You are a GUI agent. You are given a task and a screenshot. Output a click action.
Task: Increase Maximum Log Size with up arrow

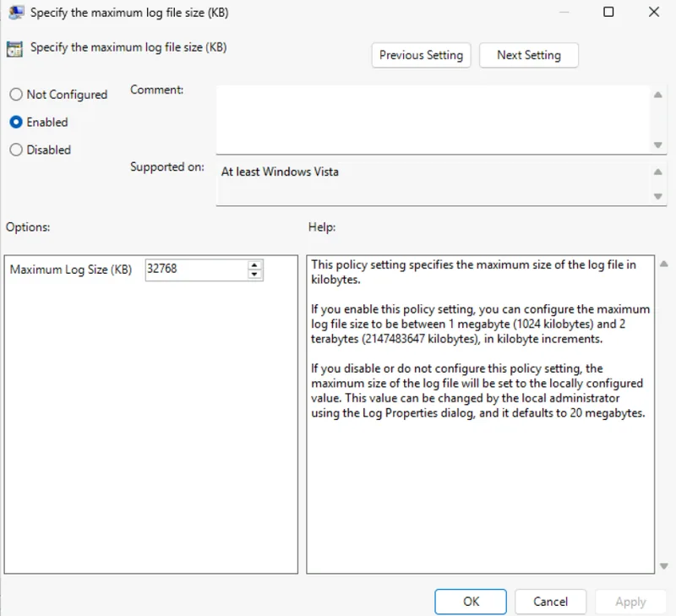(x=254, y=265)
